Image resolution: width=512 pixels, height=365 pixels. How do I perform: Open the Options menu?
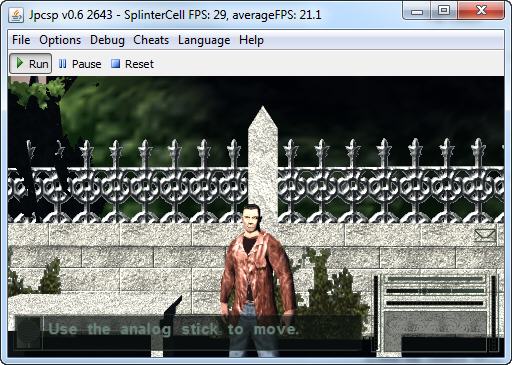[x=60, y=40]
